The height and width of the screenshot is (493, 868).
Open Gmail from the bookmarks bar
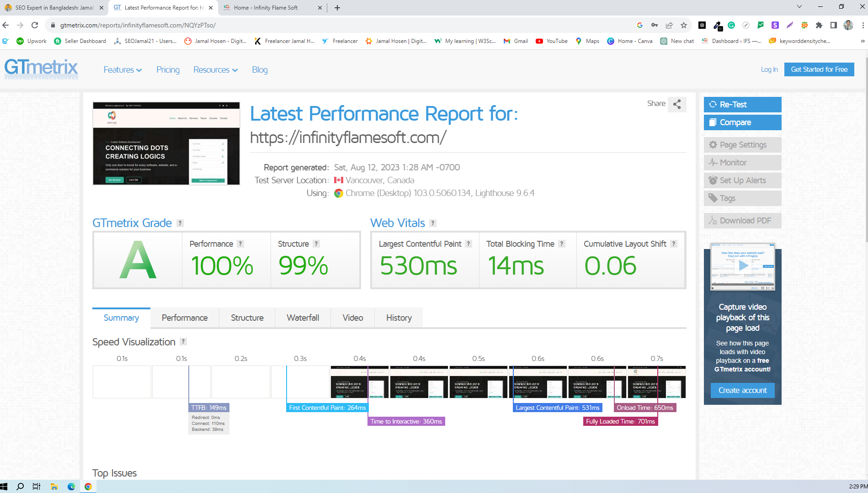pyautogui.click(x=516, y=41)
